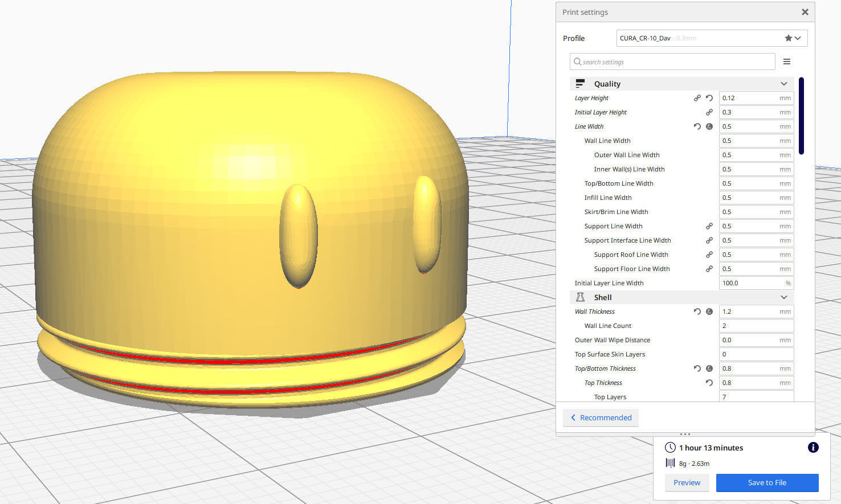
Task: Click the Support Interface Line Width field
Action: click(x=756, y=240)
